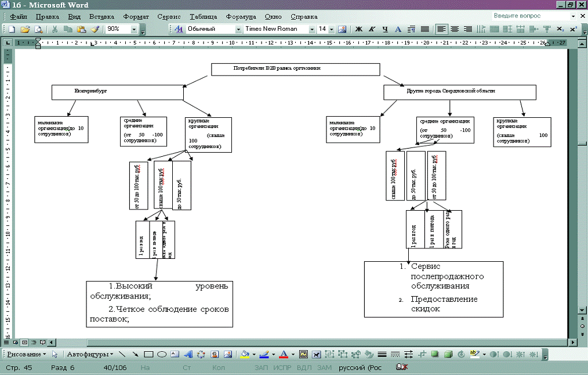Click in the Введите вопрос help box

[x=529, y=16]
